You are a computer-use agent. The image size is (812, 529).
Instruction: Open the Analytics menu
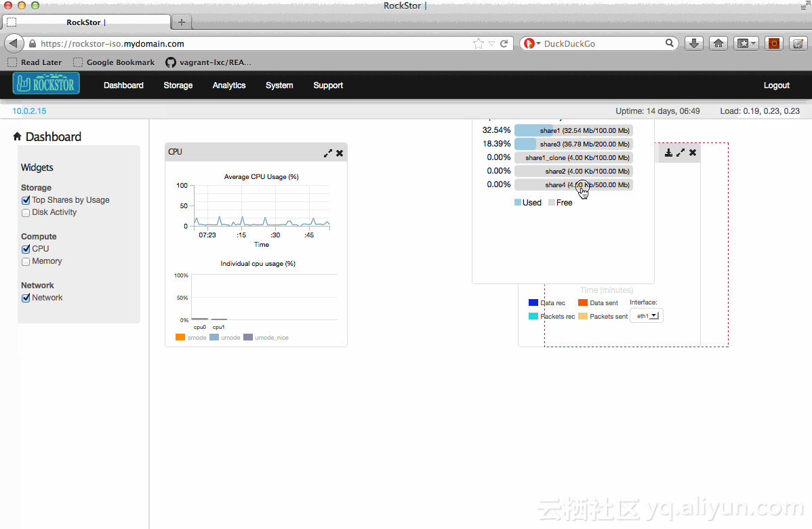[229, 85]
